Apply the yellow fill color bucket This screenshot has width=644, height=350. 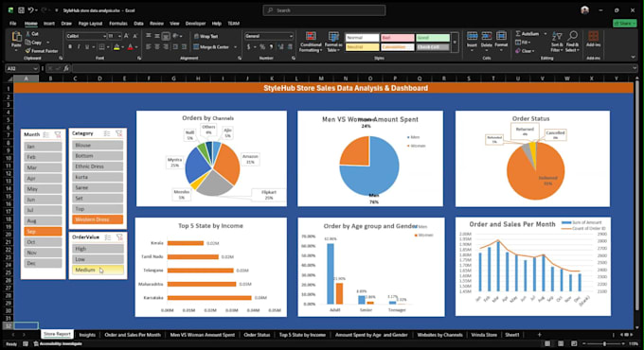[116, 47]
